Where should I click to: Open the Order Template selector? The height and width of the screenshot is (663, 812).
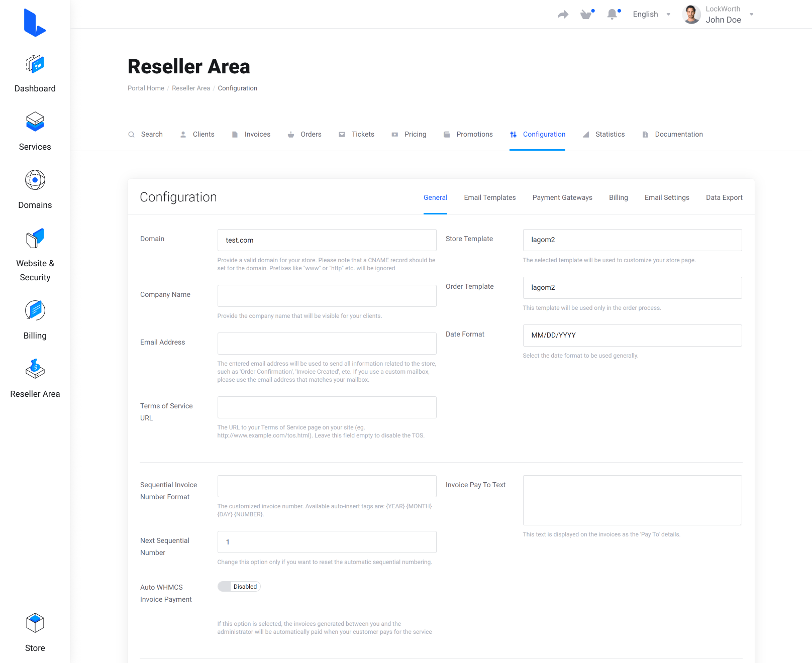pos(632,288)
